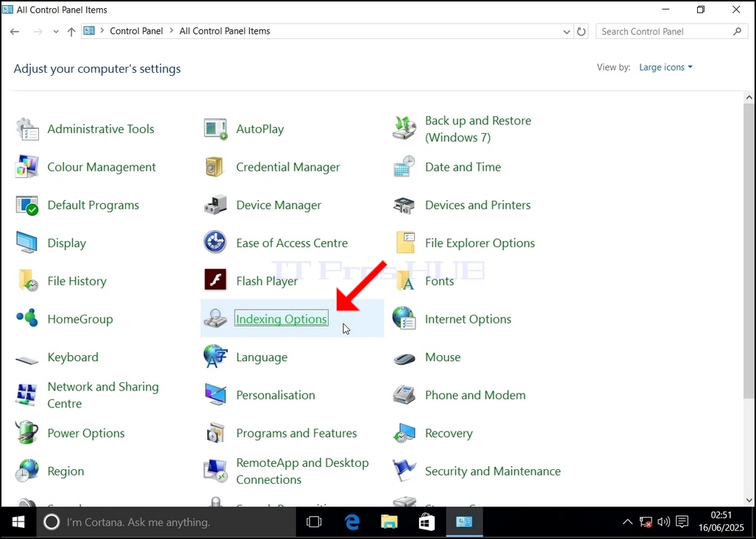
Task: Open the Recovery icon
Action: [x=404, y=433]
